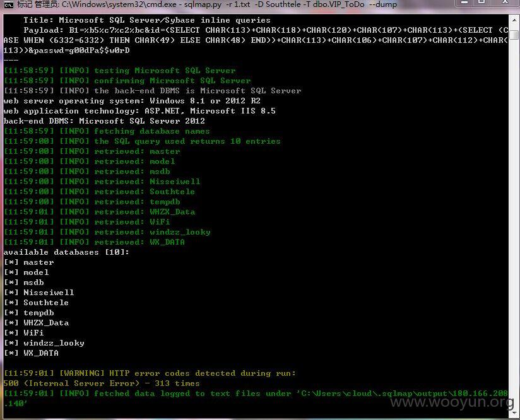Select '[*] Nisseiwell' in database list
Viewport: 520px width, 420px height.
coord(38,293)
